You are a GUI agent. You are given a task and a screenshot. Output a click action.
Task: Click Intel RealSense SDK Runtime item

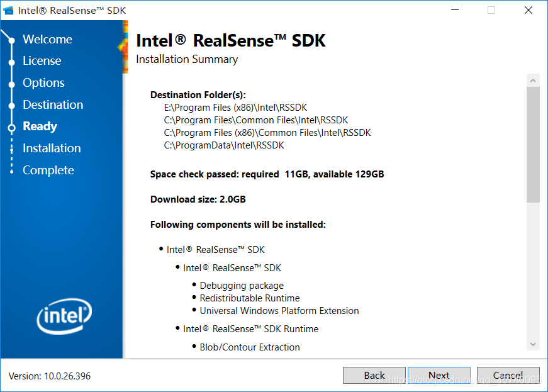(x=250, y=329)
